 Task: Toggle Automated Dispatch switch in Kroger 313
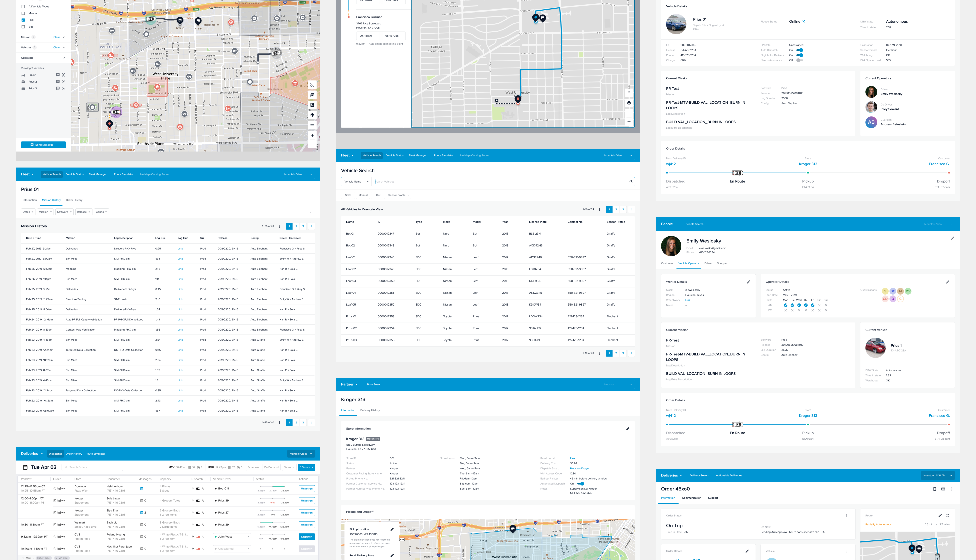[581, 484]
